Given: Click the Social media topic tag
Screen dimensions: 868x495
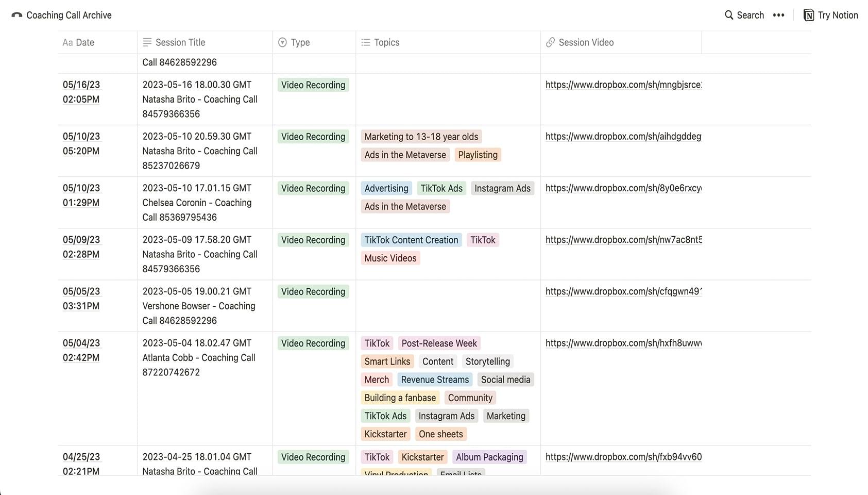Looking at the screenshot, I should (505, 379).
